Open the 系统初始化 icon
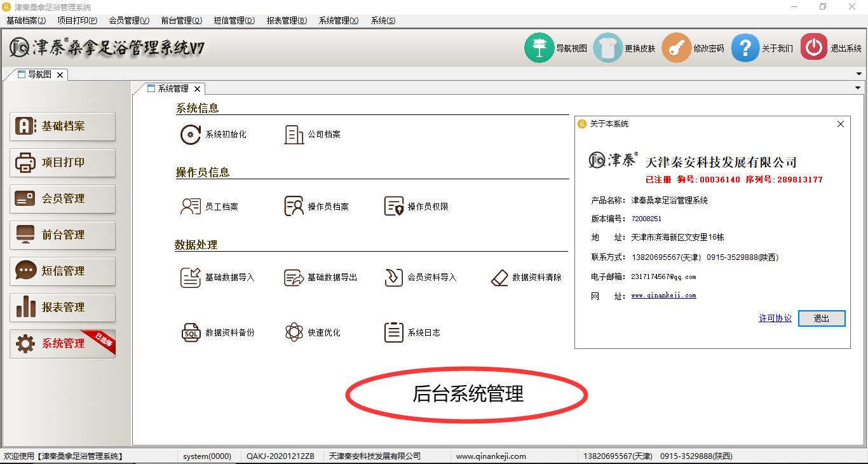868x464 pixels. (x=191, y=135)
